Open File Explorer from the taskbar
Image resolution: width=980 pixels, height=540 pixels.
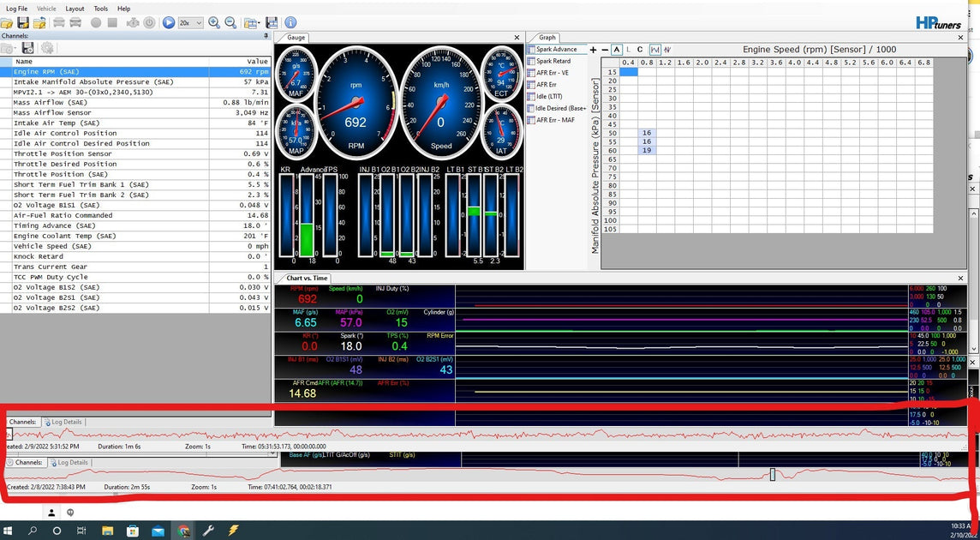tap(107, 531)
